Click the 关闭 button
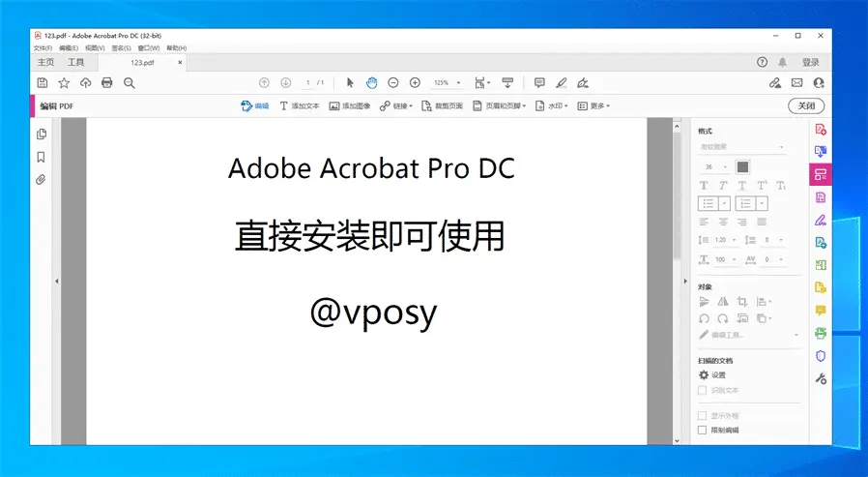The width and height of the screenshot is (868, 477). coord(805,105)
